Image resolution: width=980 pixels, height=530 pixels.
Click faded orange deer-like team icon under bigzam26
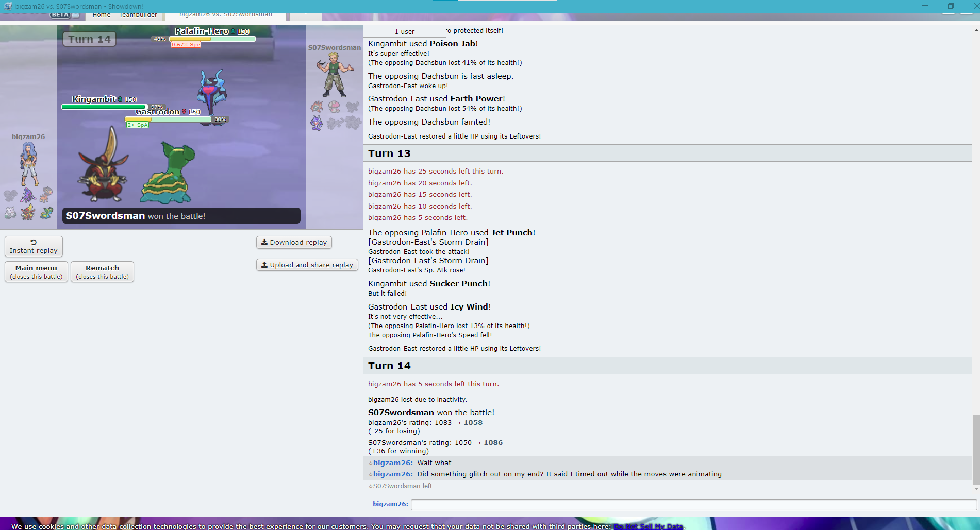[46, 194]
